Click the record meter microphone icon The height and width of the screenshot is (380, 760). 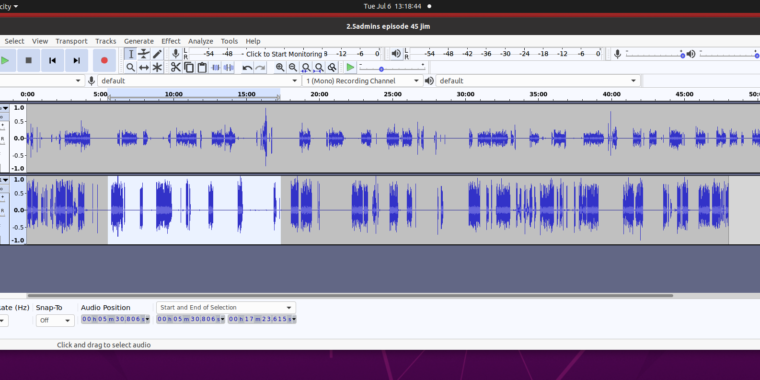coord(175,54)
